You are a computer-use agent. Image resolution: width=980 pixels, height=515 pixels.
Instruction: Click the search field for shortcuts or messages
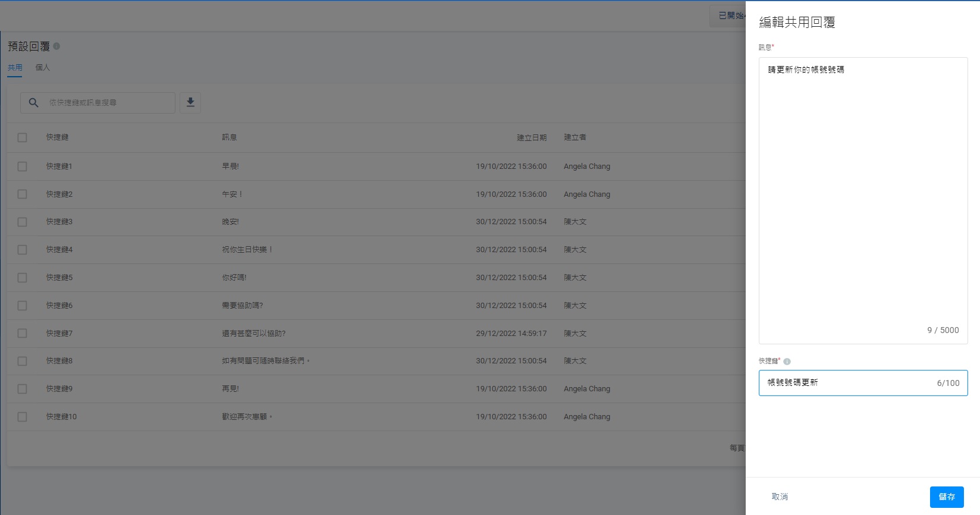[98, 102]
